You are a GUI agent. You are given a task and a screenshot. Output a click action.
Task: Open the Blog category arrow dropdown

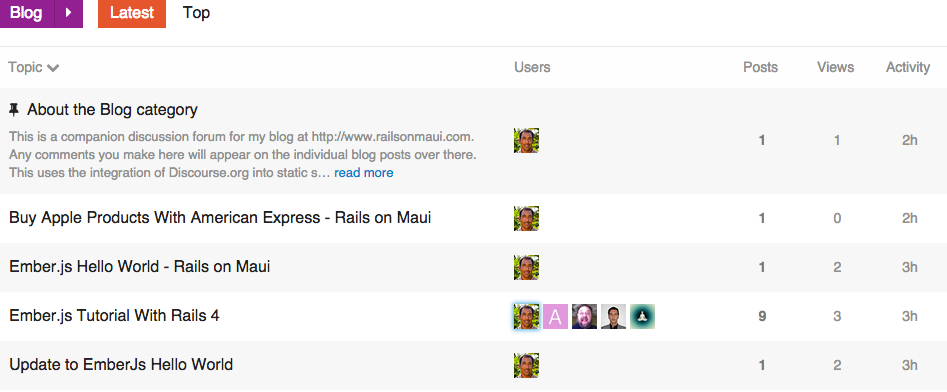click(68, 13)
